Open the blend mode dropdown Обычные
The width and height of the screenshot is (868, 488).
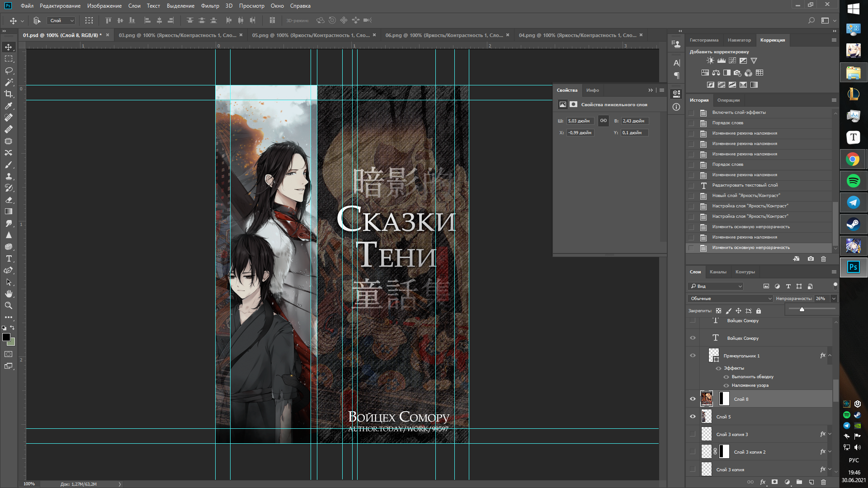pyautogui.click(x=731, y=299)
